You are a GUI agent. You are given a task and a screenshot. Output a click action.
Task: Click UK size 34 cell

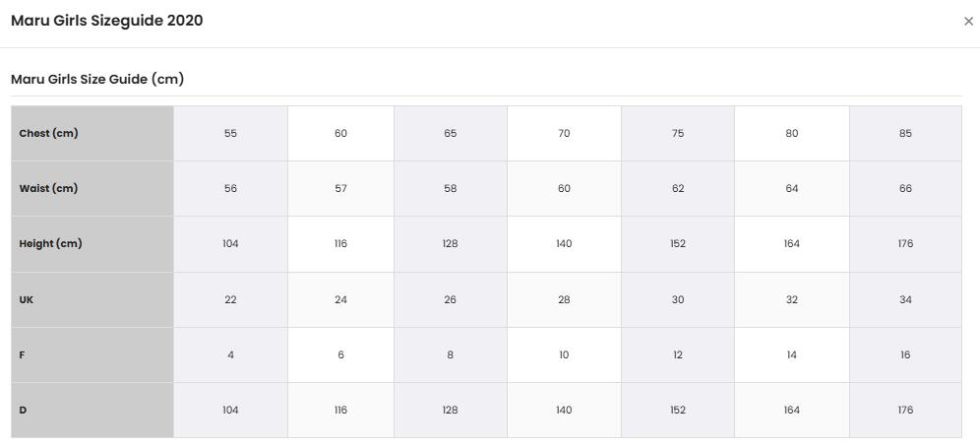click(x=905, y=299)
